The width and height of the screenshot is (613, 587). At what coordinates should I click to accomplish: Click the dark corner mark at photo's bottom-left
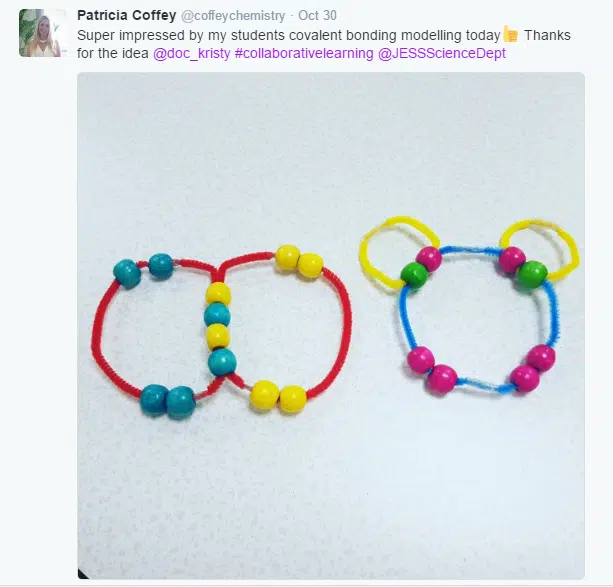point(83,574)
